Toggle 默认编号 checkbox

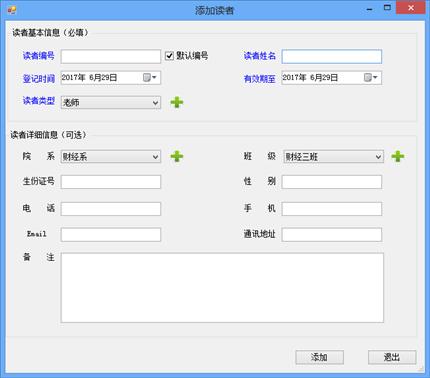pos(169,56)
